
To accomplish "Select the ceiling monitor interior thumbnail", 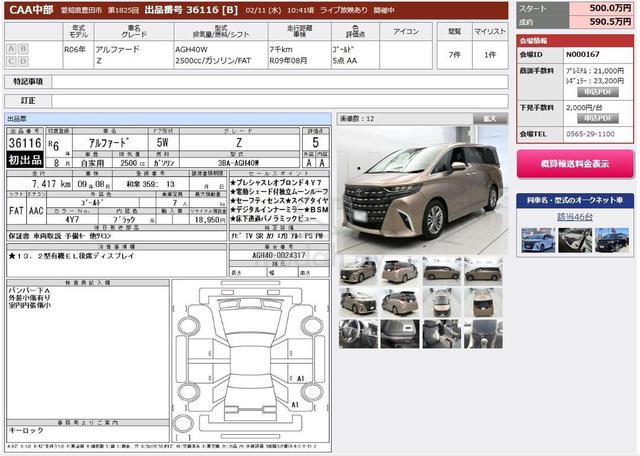I will pyautogui.click(x=400, y=334).
